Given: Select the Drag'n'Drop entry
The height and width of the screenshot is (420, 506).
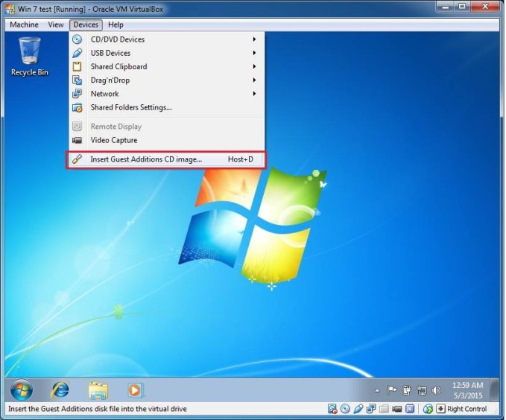Looking at the screenshot, I should point(167,80).
